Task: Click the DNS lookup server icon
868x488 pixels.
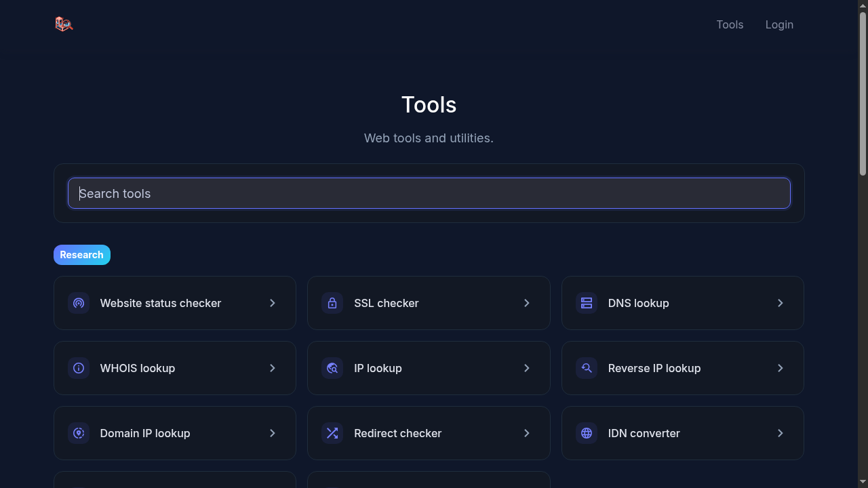Action: pyautogui.click(x=587, y=303)
